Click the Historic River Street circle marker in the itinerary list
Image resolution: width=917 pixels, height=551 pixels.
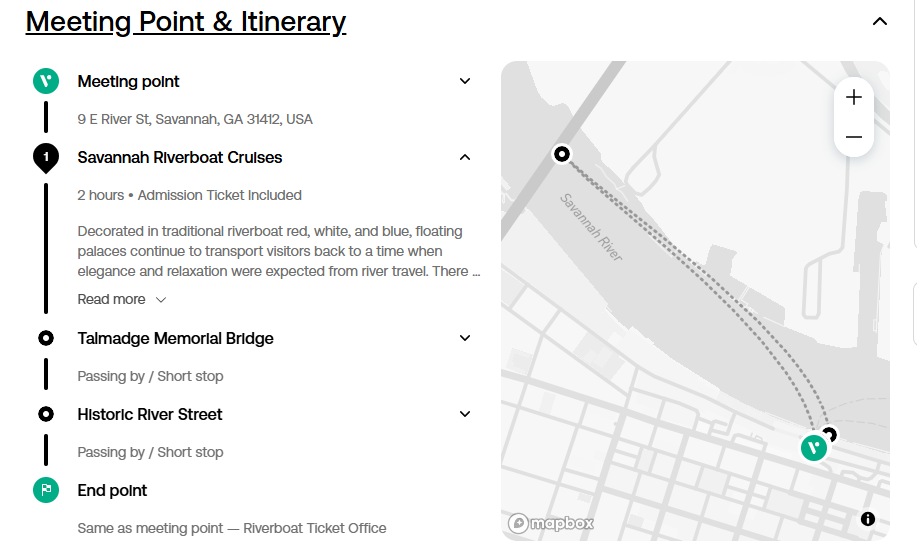[x=46, y=414]
